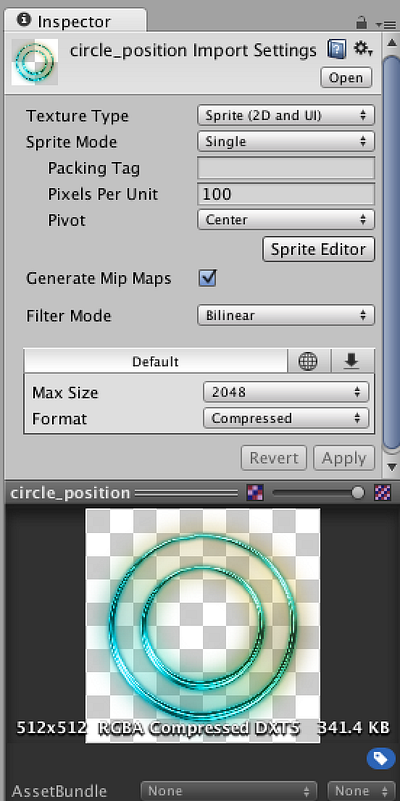
Task: Click the Pixels Per Unit input field
Action: point(286,194)
